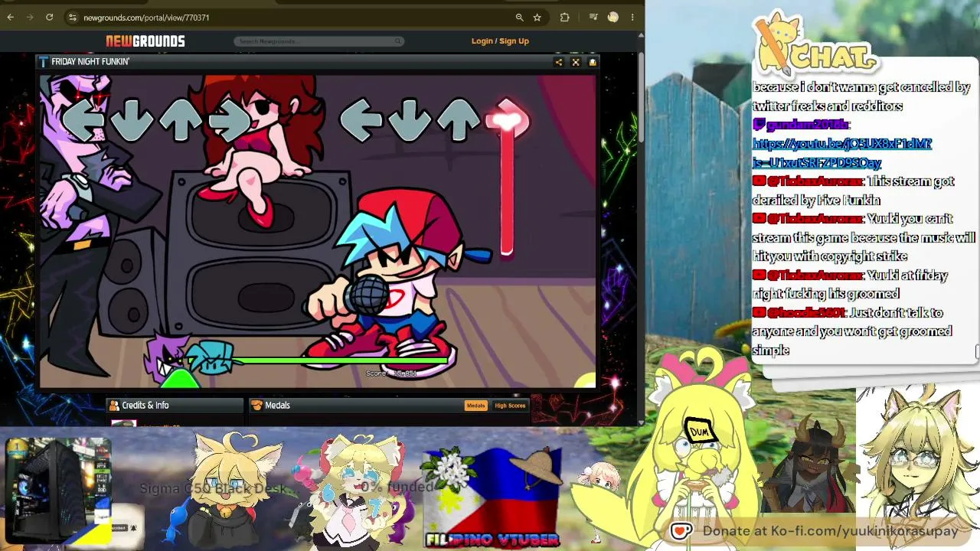Click the Score text in the game
This screenshot has height=551, width=980.
pyautogui.click(x=391, y=373)
